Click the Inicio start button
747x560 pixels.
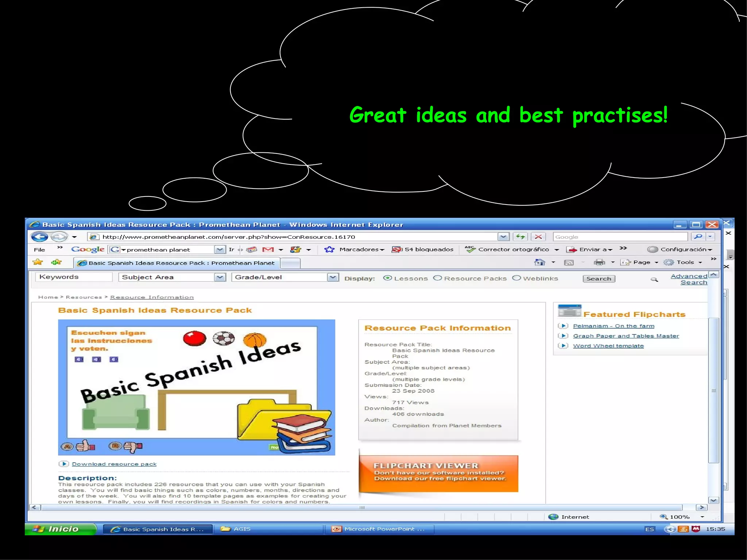(60, 529)
